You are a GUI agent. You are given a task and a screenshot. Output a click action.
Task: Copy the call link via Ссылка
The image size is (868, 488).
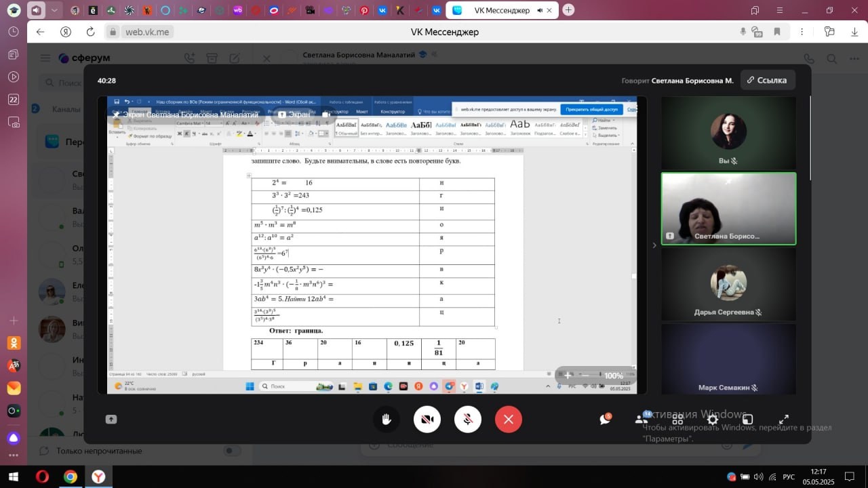click(x=768, y=80)
